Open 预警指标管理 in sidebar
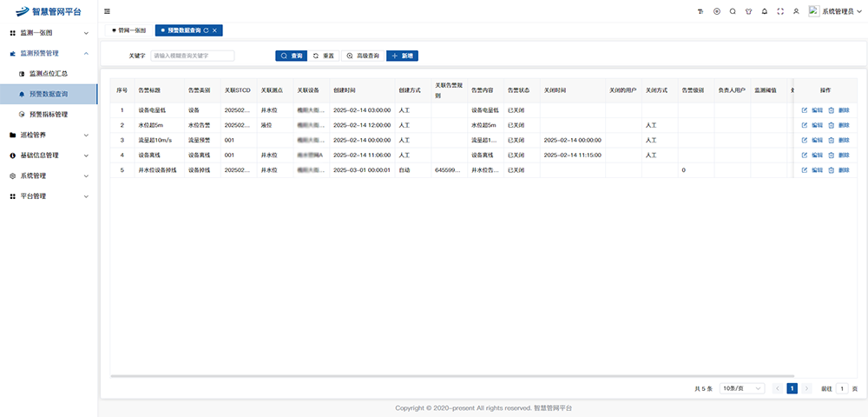This screenshot has height=417, width=868. 49,114
